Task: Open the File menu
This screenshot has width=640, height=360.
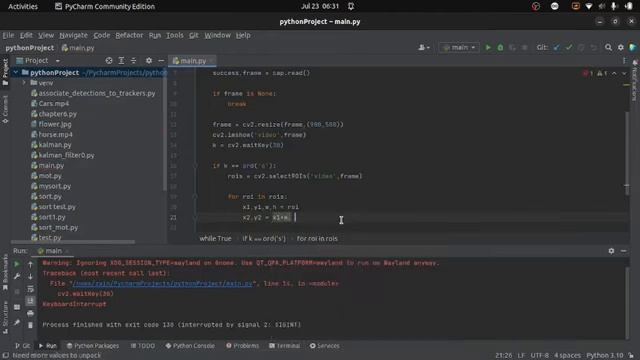Action: [8, 35]
